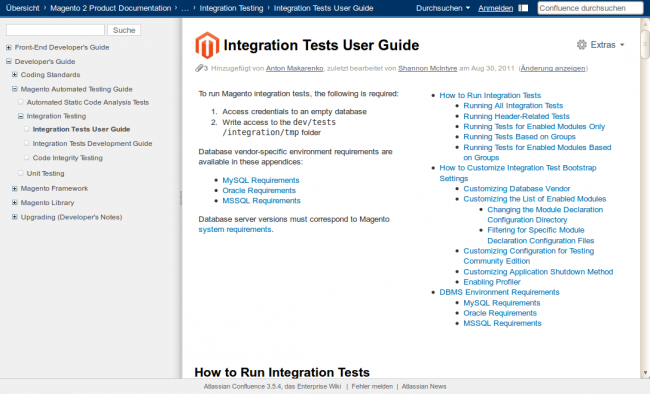Image resolution: width=650 pixels, height=394 pixels.
Task: Focus the Confluence durchsuchen search field
Action: pos(590,8)
